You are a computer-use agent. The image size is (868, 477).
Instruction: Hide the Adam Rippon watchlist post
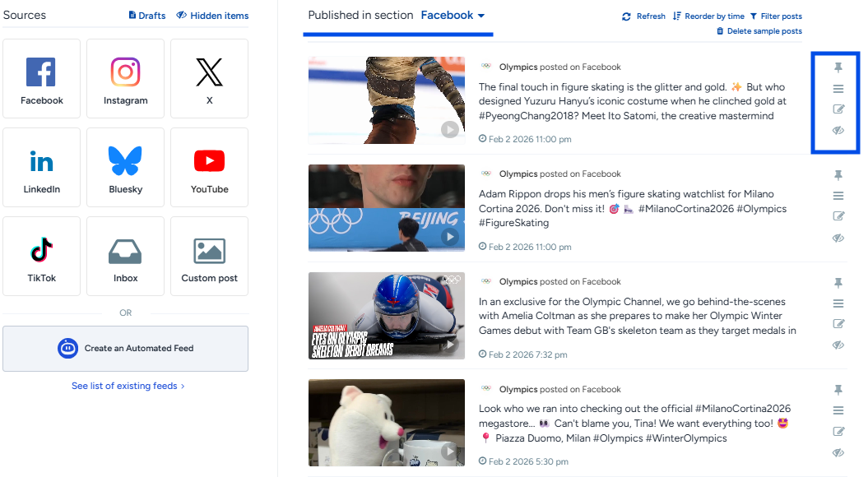pyautogui.click(x=838, y=238)
